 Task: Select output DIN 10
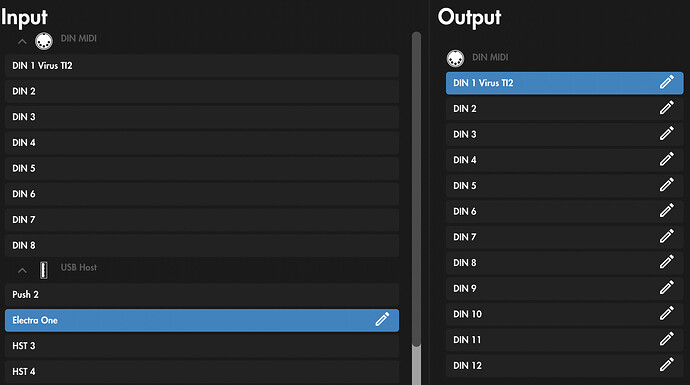tap(564, 314)
